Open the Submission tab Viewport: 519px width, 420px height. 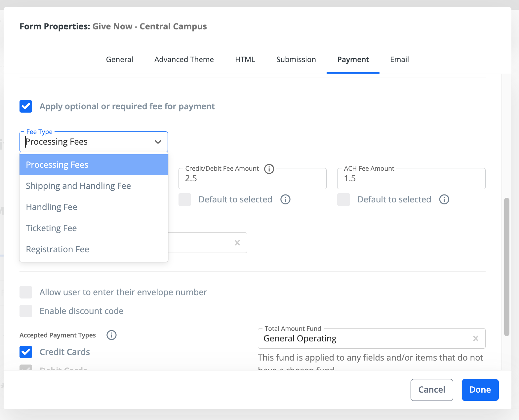pos(296,59)
